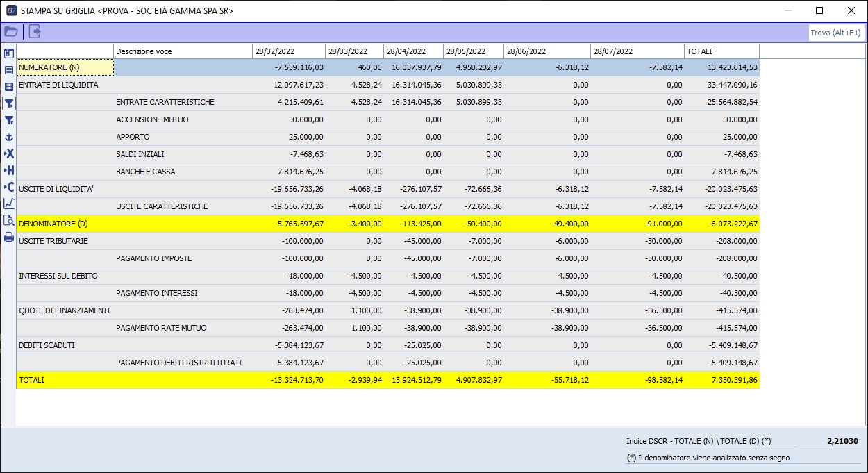The image size is (868, 473).
Task: Click the printer icon in left sidebar
Action: click(9, 237)
